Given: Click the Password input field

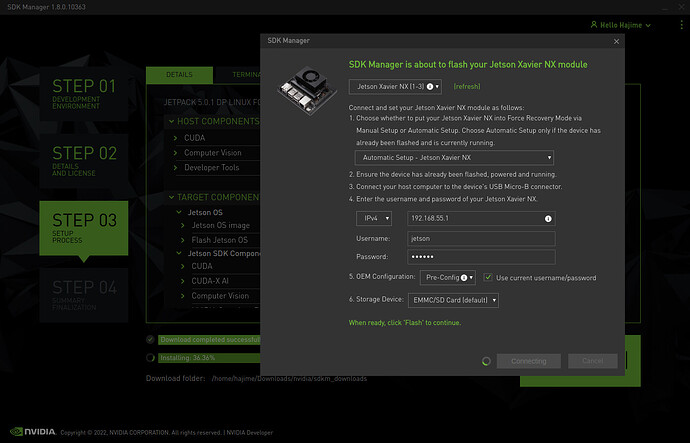Looking at the screenshot, I should click(x=481, y=257).
